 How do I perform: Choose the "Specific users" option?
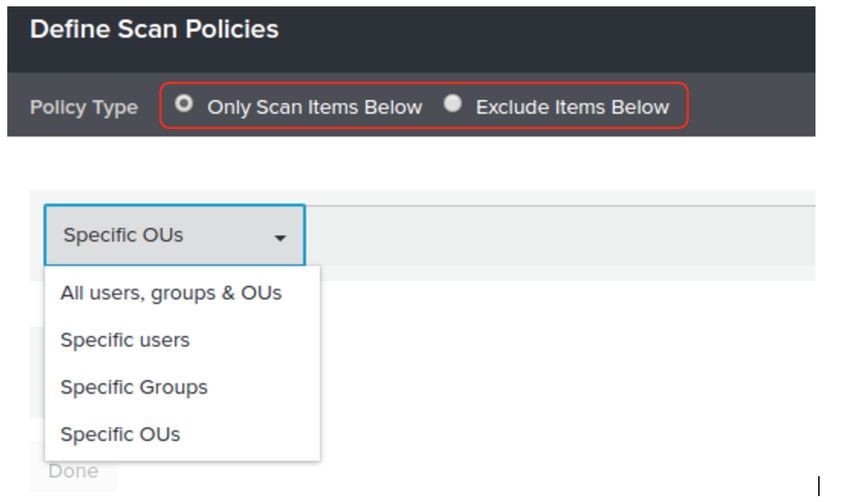point(125,340)
